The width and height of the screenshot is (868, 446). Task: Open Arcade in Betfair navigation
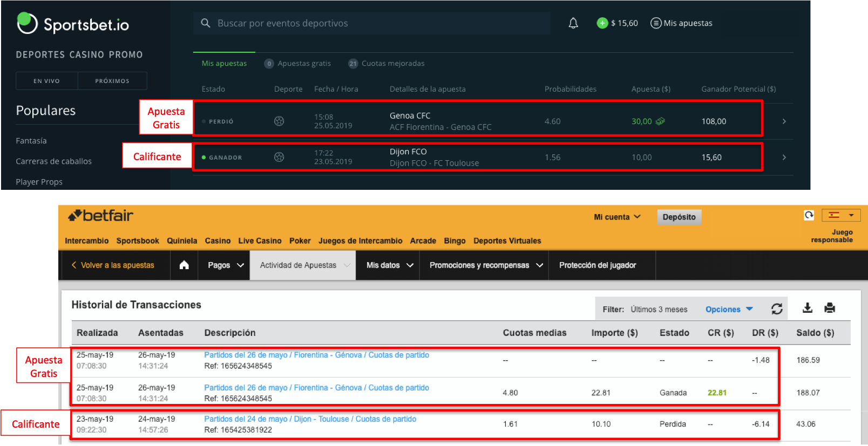423,241
